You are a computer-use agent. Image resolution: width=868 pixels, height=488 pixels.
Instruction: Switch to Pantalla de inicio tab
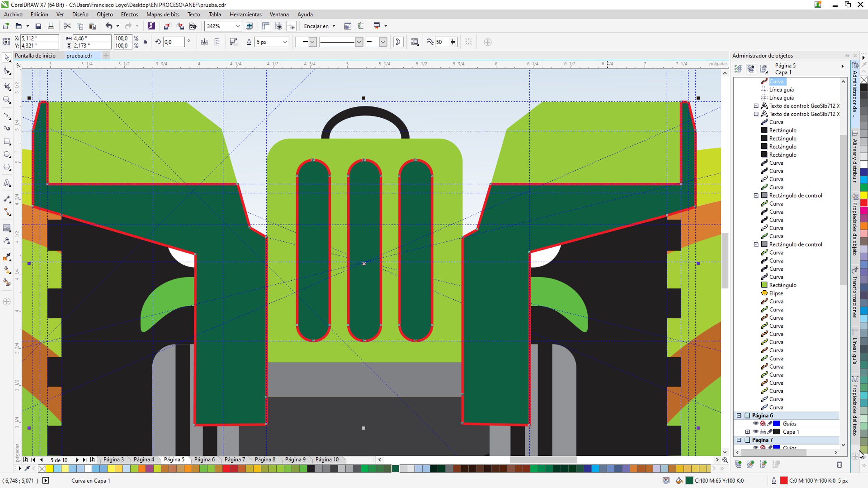click(35, 55)
